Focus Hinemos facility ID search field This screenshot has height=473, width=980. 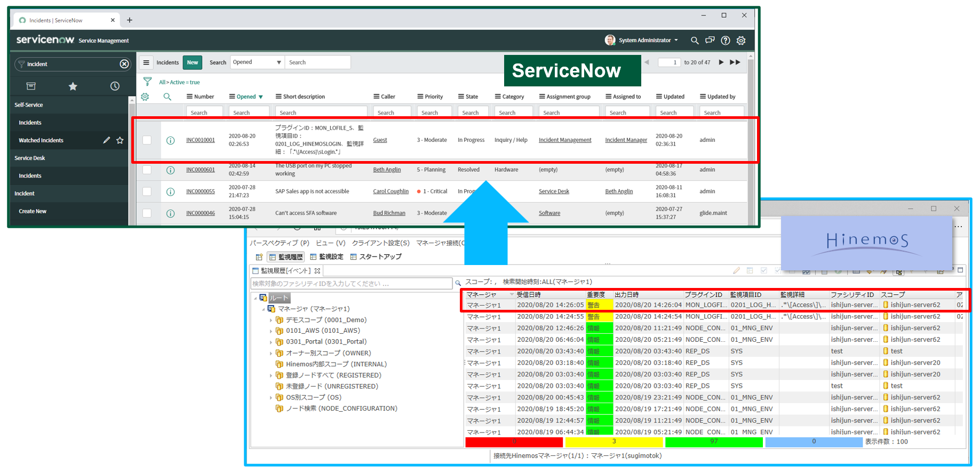pos(352,284)
